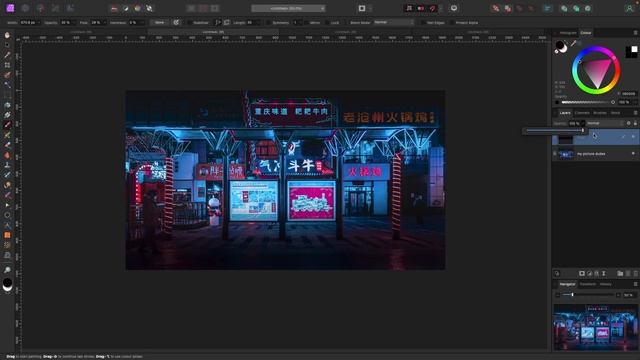
Task: Click the colour swatch at the tool panel bottom
Action: 7,282
